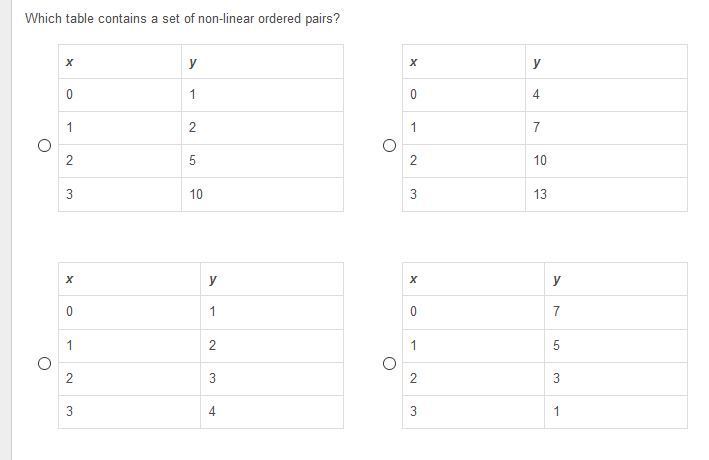The width and height of the screenshot is (709, 460).
Task: Click the y value 4 in the bottom-left table
Action: tap(212, 411)
